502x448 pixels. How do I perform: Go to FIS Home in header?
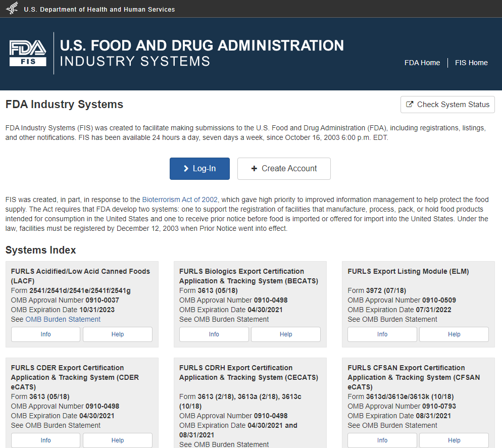(x=471, y=63)
